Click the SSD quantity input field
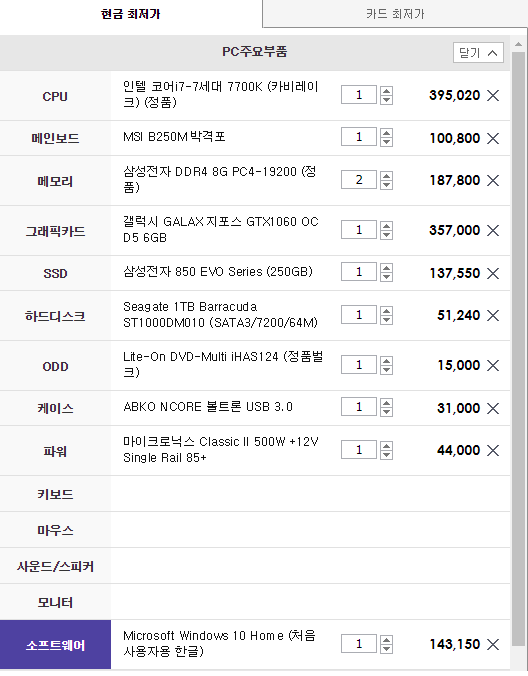The width and height of the screenshot is (528, 676). pyautogui.click(x=359, y=272)
